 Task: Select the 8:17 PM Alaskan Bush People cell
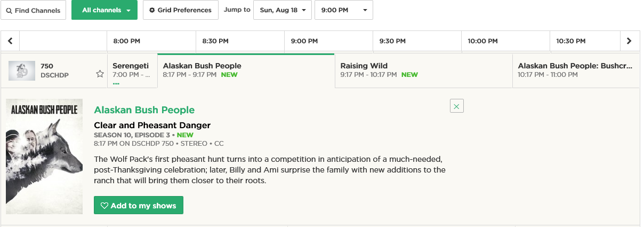point(245,71)
